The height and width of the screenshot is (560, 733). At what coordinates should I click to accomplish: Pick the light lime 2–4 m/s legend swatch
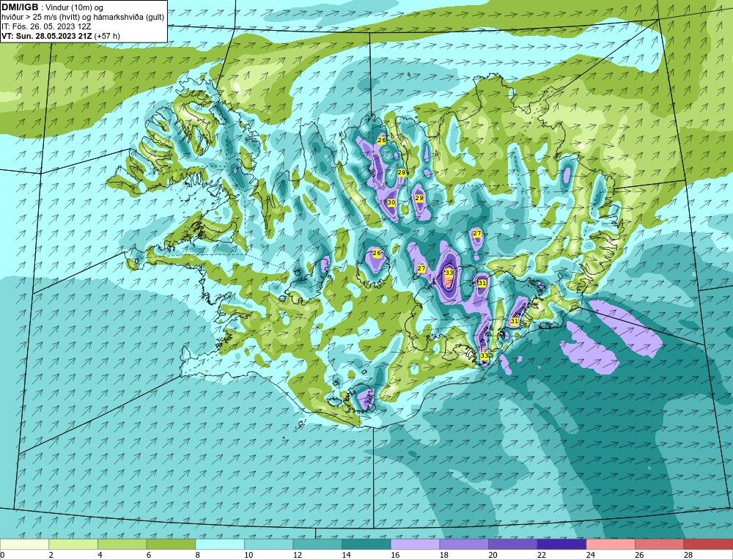pyautogui.click(x=73, y=545)
